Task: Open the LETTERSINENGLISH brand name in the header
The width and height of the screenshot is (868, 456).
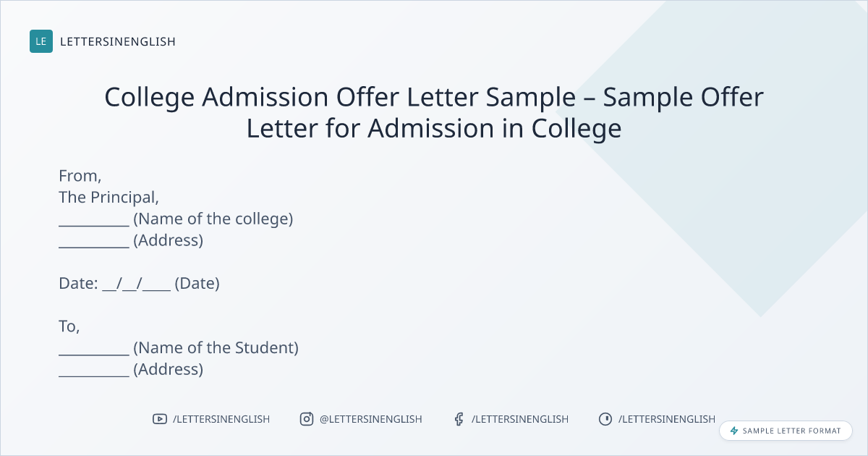Action: point(118,41)
